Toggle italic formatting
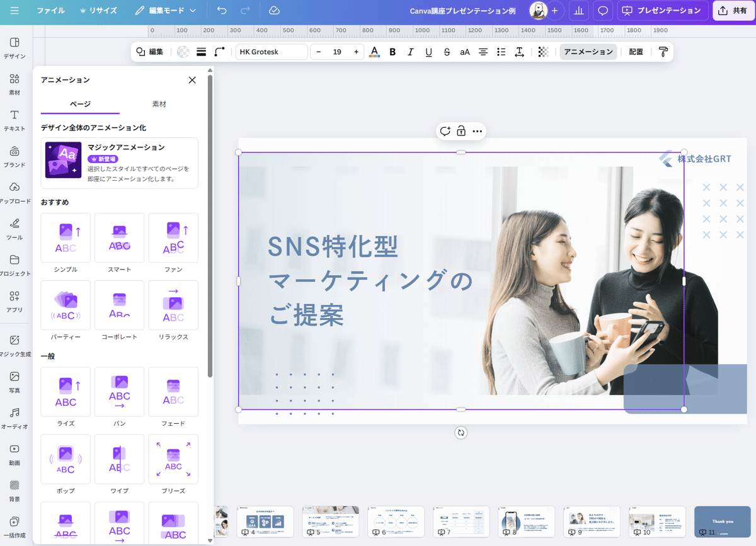 click(x=411, y=52)
